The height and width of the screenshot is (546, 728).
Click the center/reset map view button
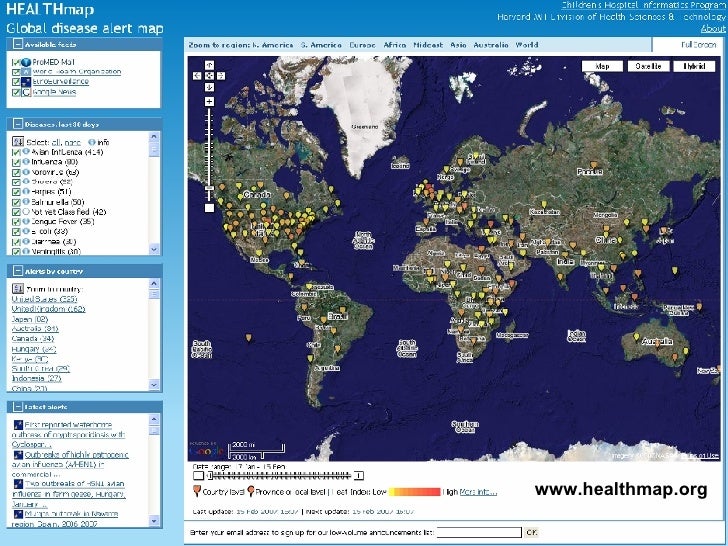(209, 76)
